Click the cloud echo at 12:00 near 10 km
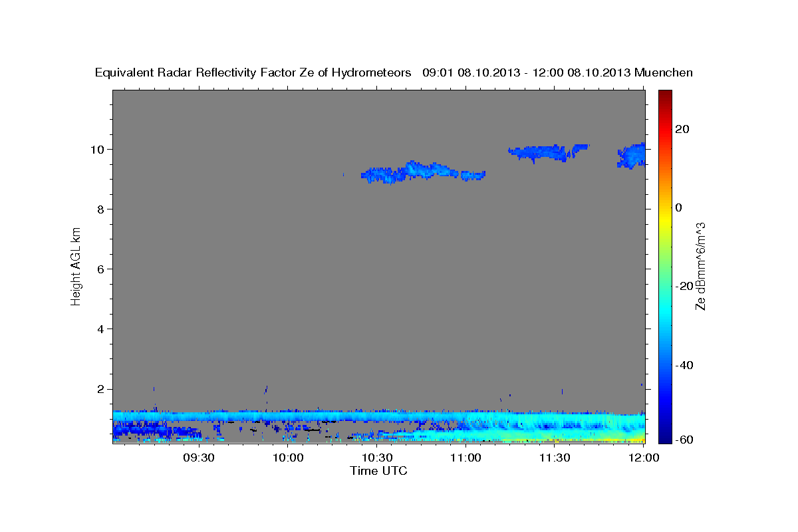 [631, 156]
